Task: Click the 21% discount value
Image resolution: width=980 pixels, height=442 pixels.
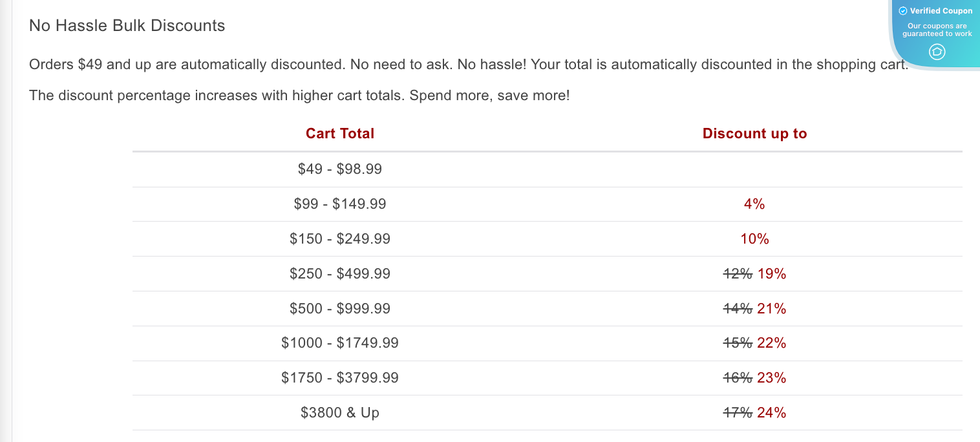Action: point(772,308)
